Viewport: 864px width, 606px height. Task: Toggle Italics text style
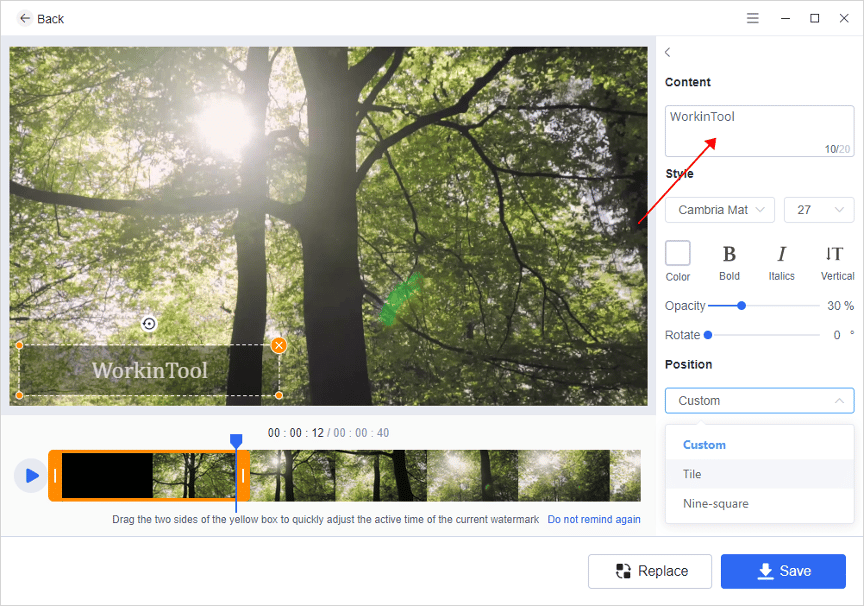point(781,262)
